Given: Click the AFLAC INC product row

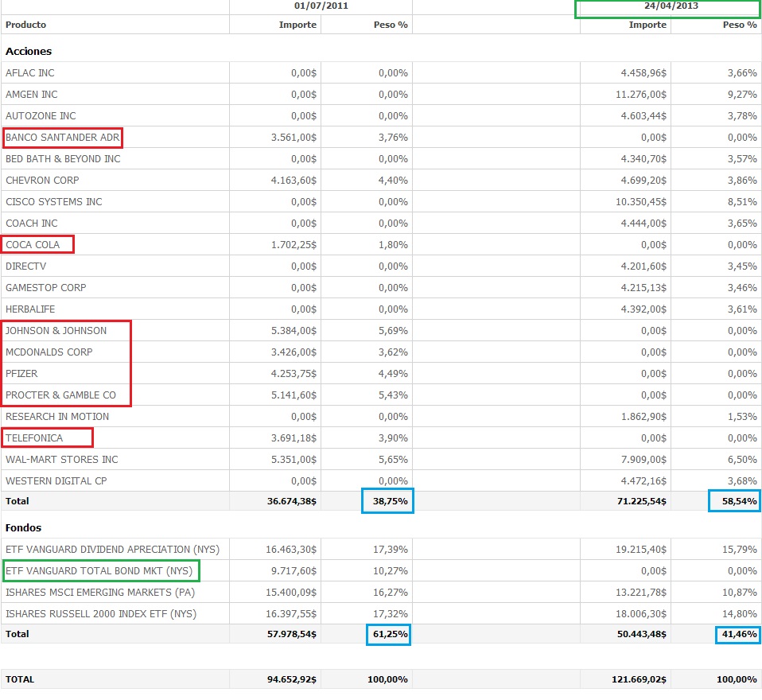Looking at the screenshot, I should (381, 73).
